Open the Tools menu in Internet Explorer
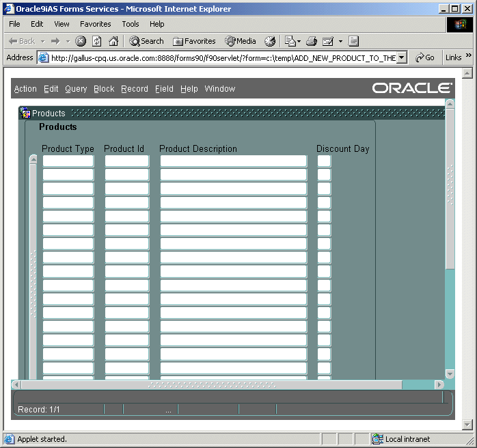The image size is (477, 448). point(130,24)
